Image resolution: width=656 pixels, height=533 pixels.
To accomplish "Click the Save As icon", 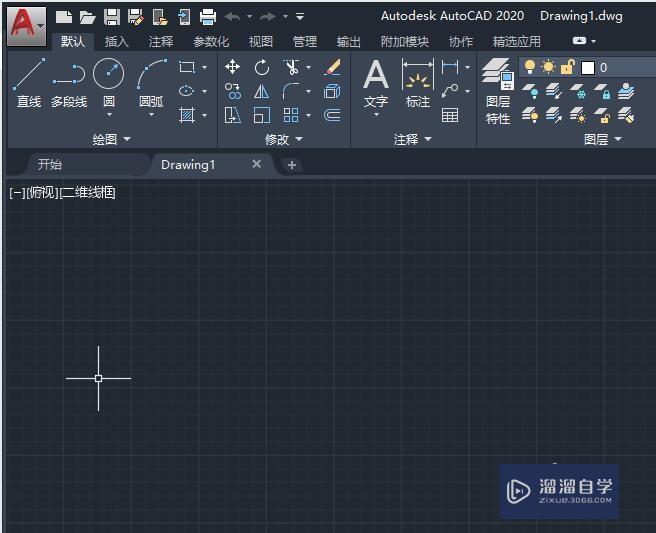I will tap(136, 17).
